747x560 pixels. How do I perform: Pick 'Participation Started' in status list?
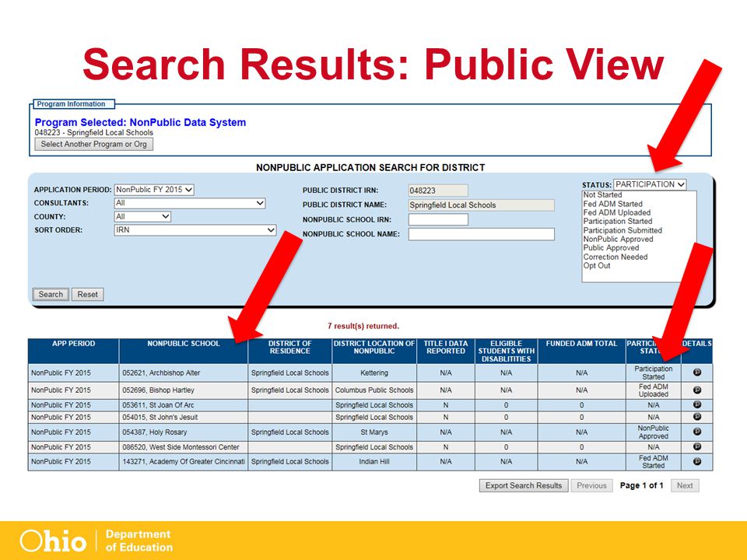click(x=618, y=222)
